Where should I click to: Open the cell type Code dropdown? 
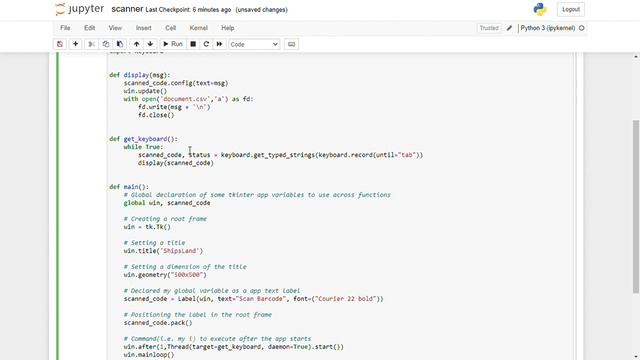(x=254, y=44)
